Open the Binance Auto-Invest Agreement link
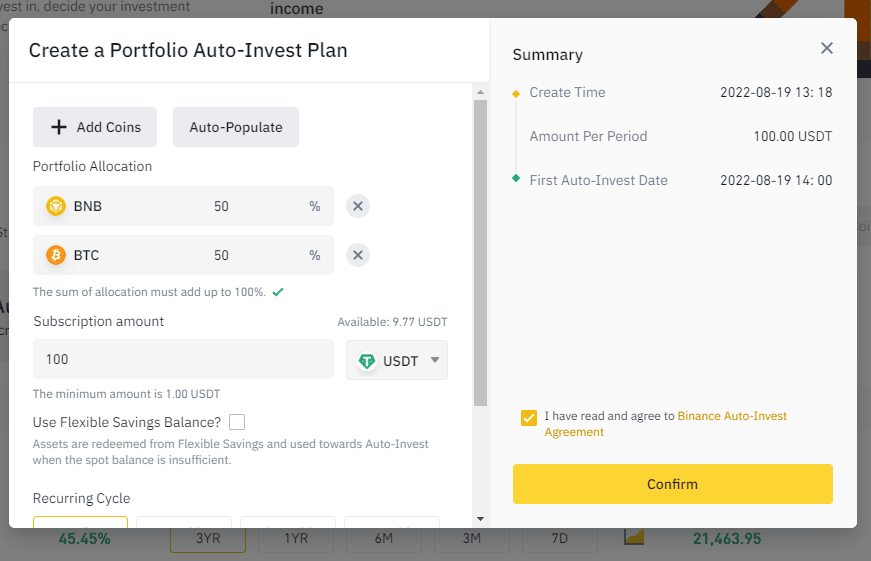Viewport: 871px width, 561px height. 732,416
